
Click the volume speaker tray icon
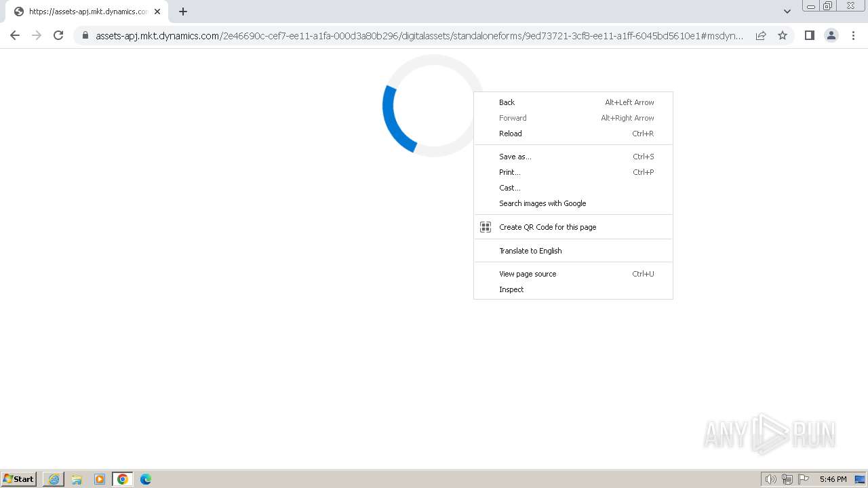[x=770, y=479]
